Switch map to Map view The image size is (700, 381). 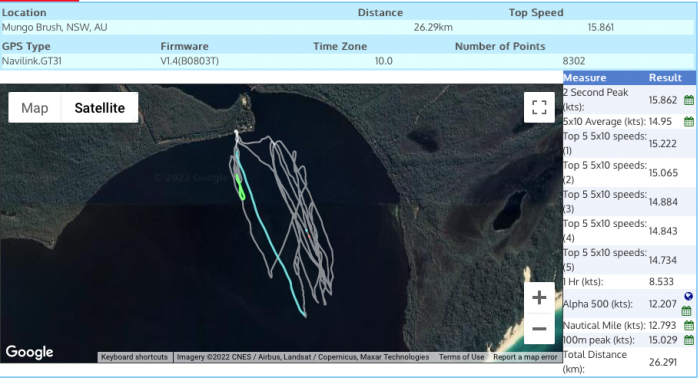(35, 108)
